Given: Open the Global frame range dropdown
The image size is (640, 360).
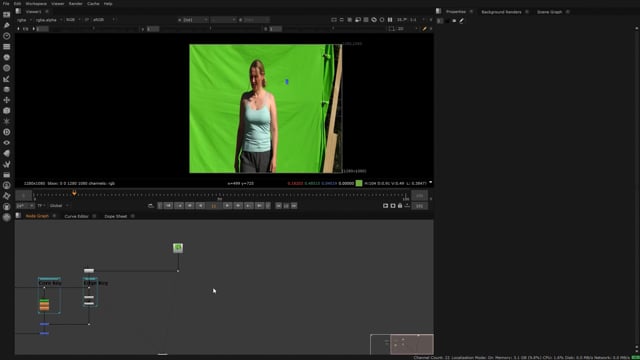Looking at the screenshot, I should pos(59,206).
